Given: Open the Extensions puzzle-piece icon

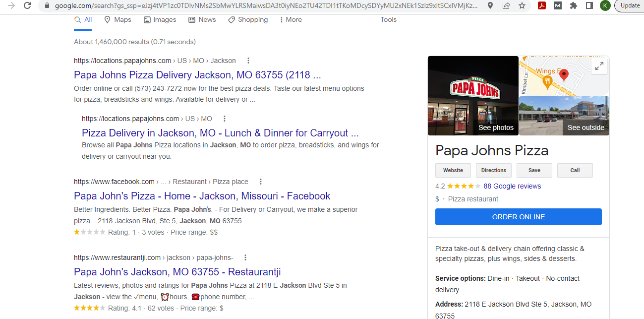Looking at the screenshot, I should coord(574,5).
